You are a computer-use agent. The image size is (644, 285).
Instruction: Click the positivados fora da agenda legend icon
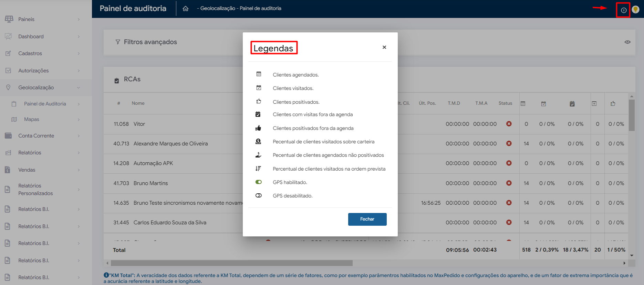coord(258,128)
